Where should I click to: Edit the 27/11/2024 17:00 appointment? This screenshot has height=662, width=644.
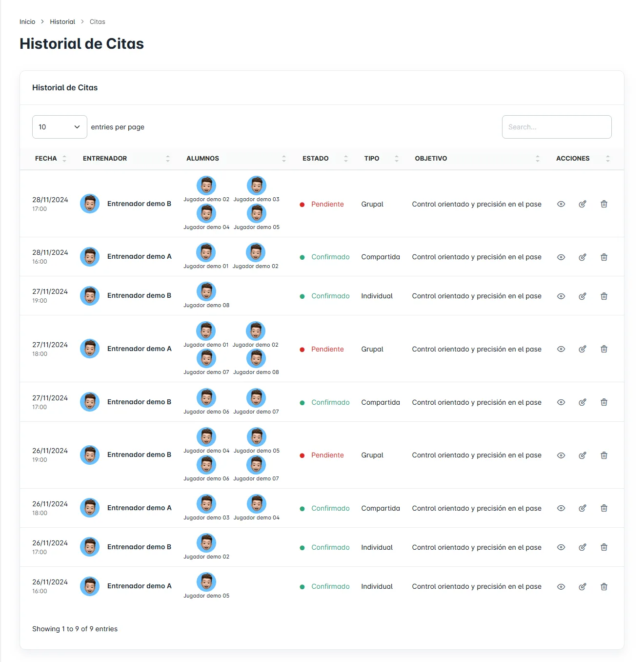[x=583, y=402]
